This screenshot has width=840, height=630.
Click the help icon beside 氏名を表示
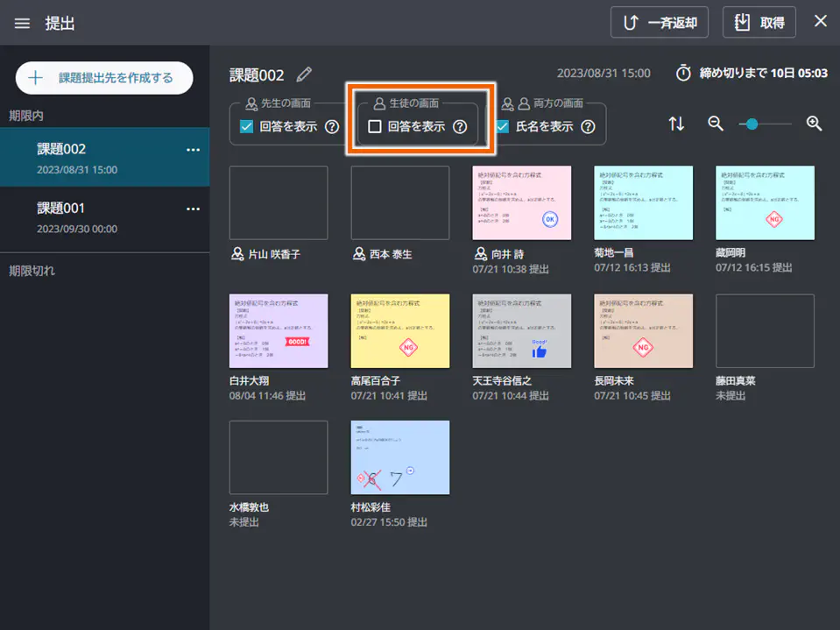coord(587,125)
